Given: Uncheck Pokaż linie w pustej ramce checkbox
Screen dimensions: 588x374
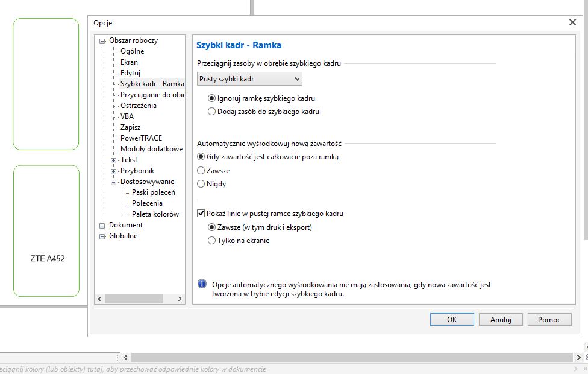Looking at the screenshot, I should coord(202,214).
